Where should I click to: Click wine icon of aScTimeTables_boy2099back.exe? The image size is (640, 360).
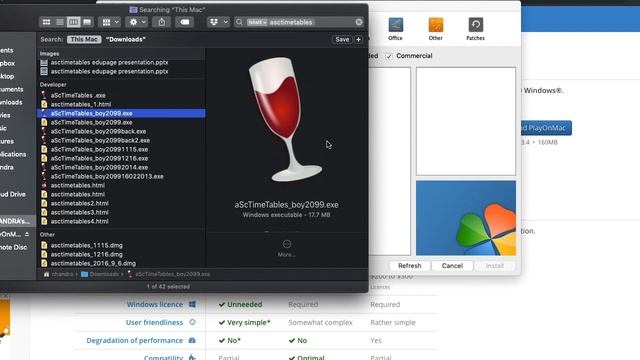(44, 131)
